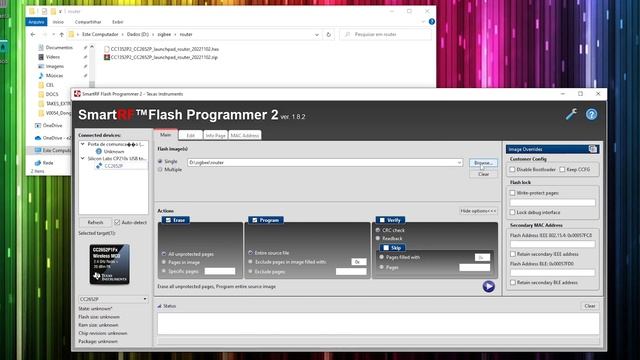Select the Multiple flash image radio
The image size is (640, 360).
point(160,169)
